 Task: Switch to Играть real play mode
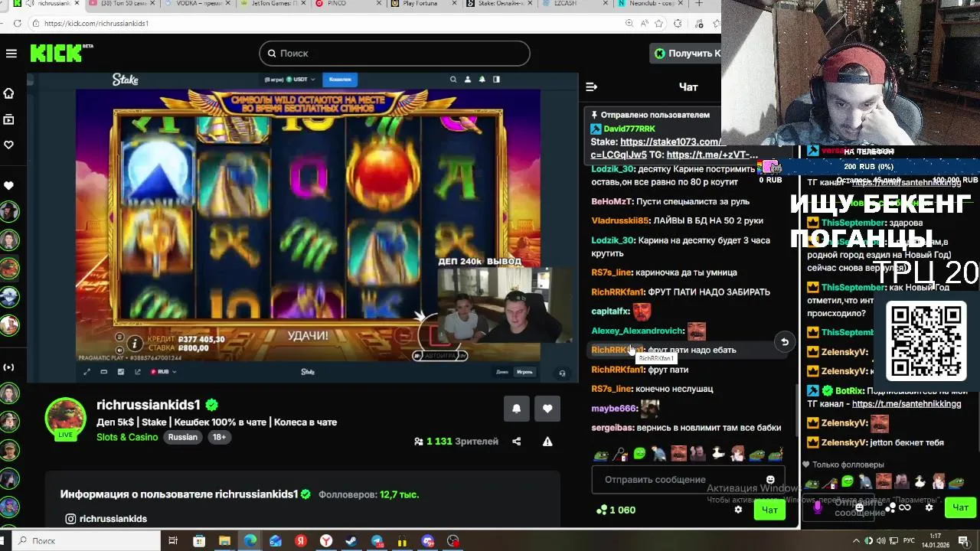(524, 372)
